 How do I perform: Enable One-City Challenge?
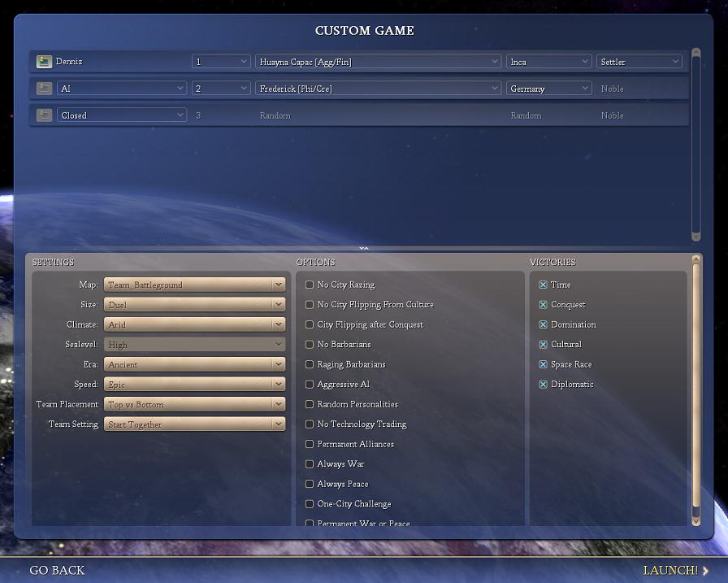(310, 503)
